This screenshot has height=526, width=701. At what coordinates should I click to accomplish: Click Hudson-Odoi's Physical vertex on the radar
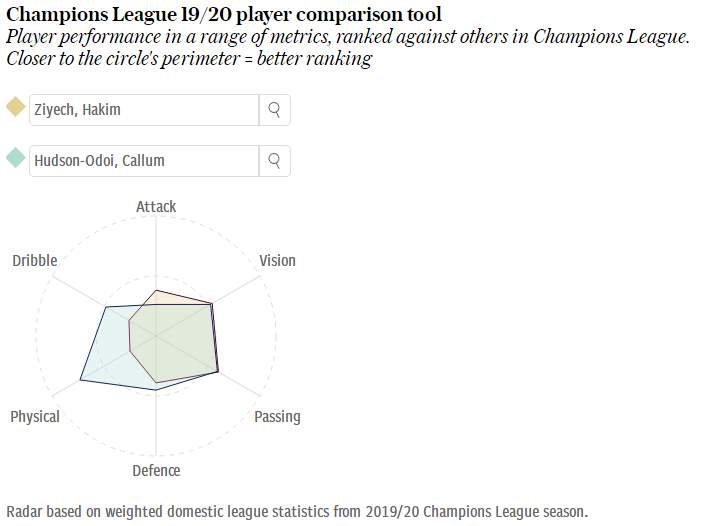point(80,380)
